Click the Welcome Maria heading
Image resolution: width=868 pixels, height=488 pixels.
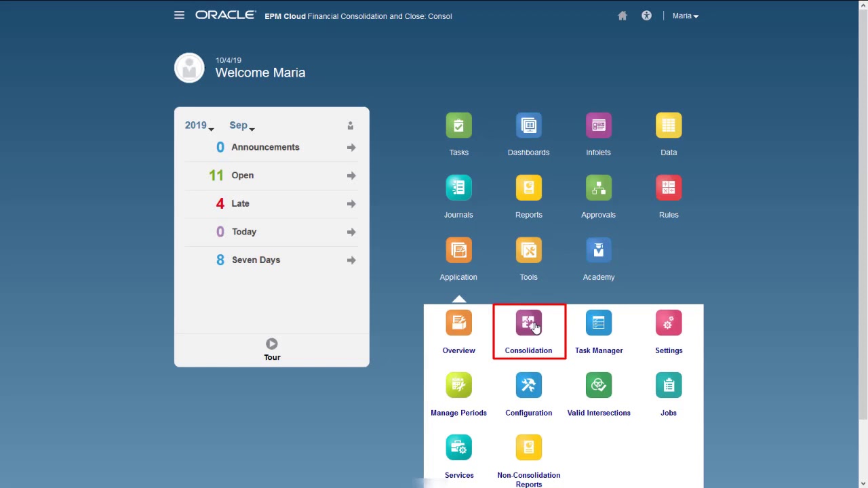point(260,73)
